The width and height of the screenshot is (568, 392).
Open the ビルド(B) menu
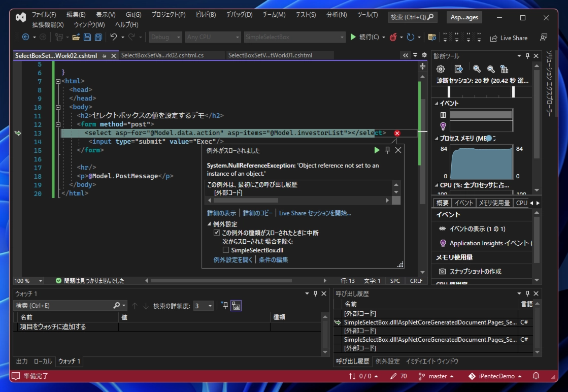pos(206,15)
